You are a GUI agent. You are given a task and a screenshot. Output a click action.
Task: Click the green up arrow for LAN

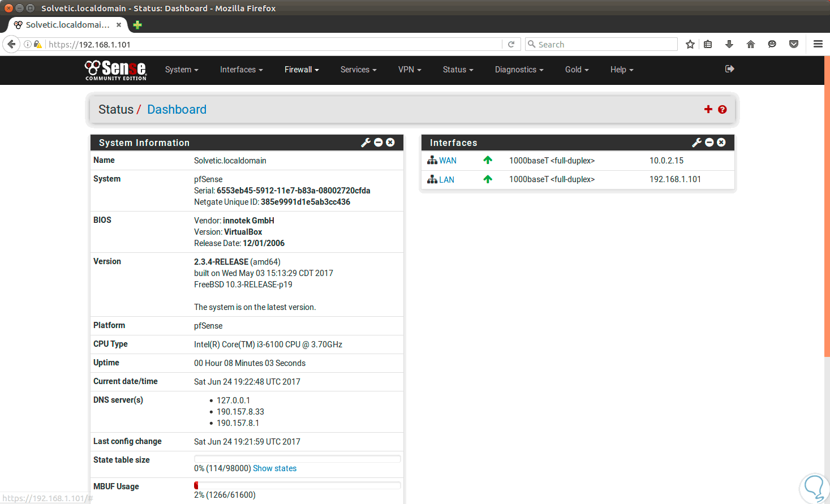[488, 179]
